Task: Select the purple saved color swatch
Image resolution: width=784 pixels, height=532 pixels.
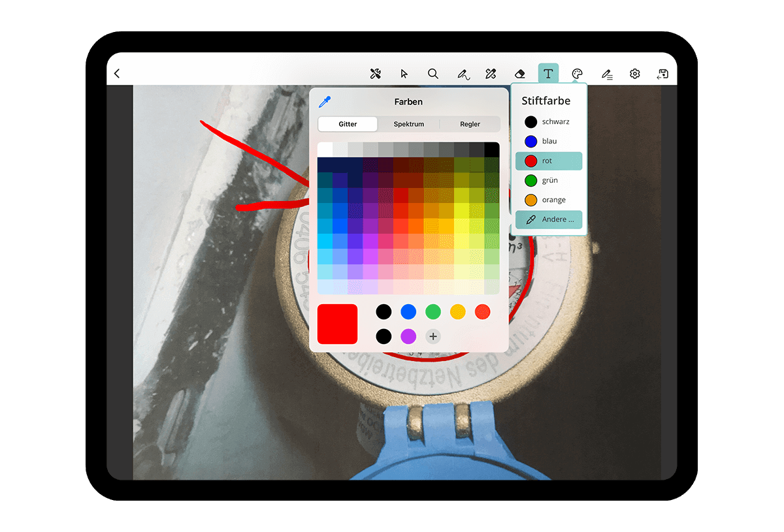Action: pos(408,336)
